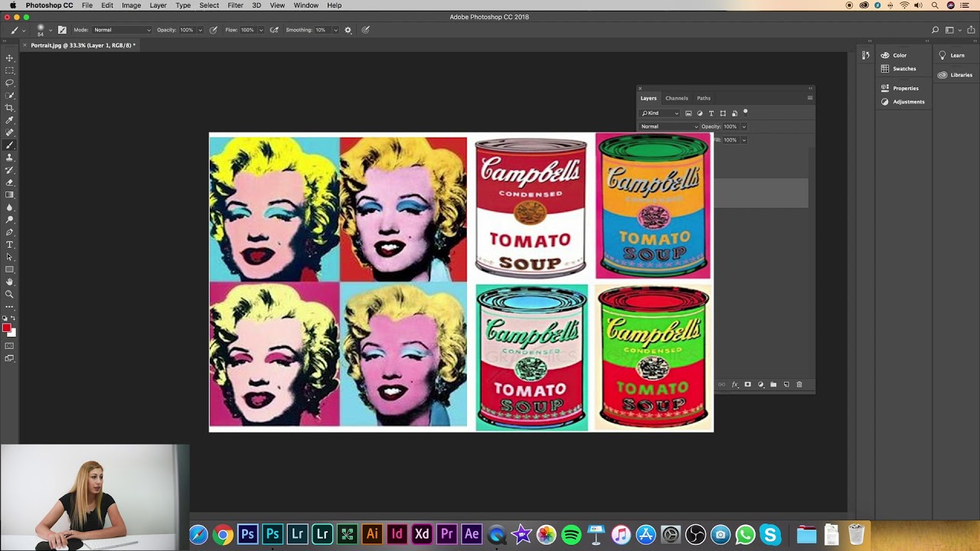Open the layer blend mode dropdown
The width and height of the screenshot is (980, 551).
pos(669,126)
